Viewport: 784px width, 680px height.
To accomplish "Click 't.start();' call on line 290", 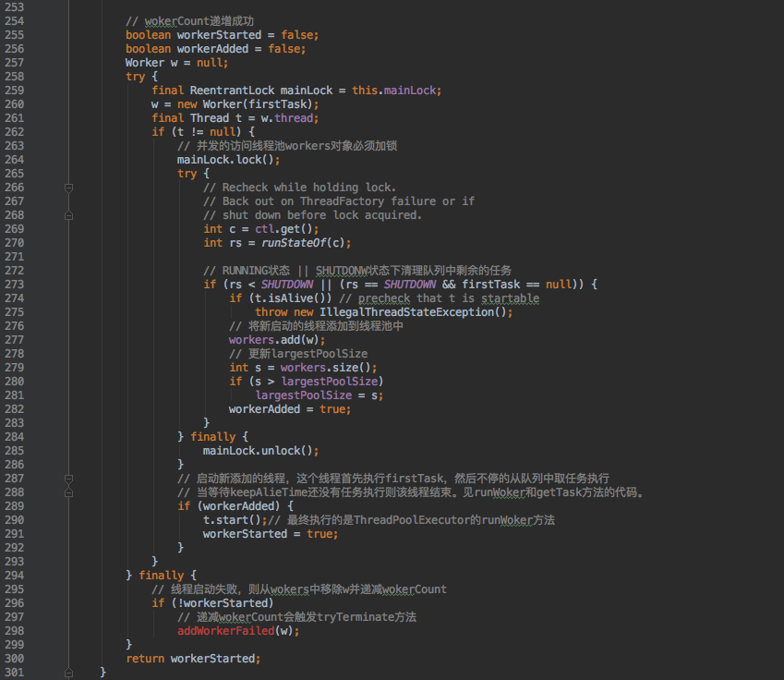I will [x=235, y=520].
